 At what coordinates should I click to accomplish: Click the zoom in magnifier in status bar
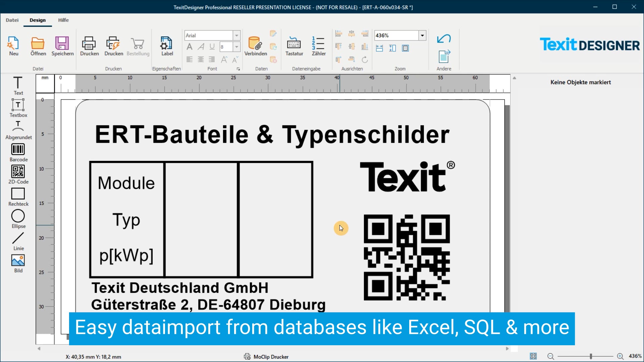620,356
